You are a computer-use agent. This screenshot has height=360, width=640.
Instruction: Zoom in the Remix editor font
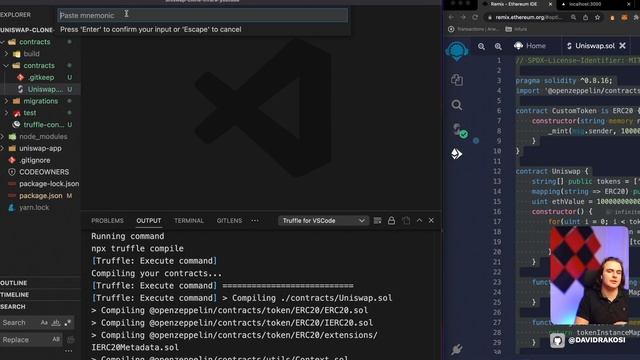[x=498, y=47]
